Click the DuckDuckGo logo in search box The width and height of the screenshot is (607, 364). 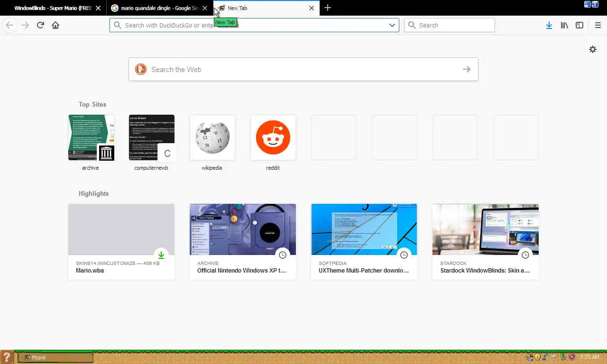pos(141,69)
